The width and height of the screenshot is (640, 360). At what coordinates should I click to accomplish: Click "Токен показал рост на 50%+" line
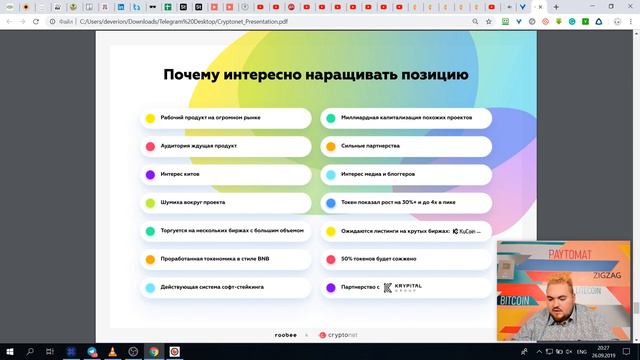[398, 202]
